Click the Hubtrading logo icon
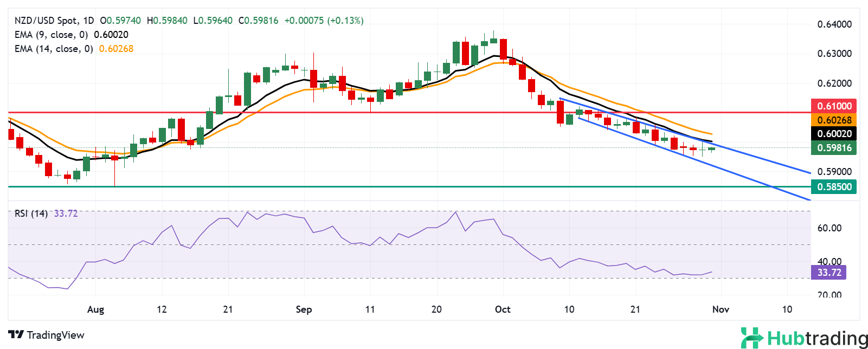 (752, 338)
